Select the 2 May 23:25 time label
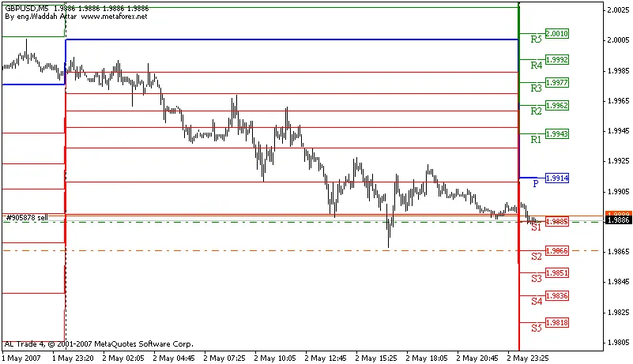 pyautogui.click(x=526, y=358)
